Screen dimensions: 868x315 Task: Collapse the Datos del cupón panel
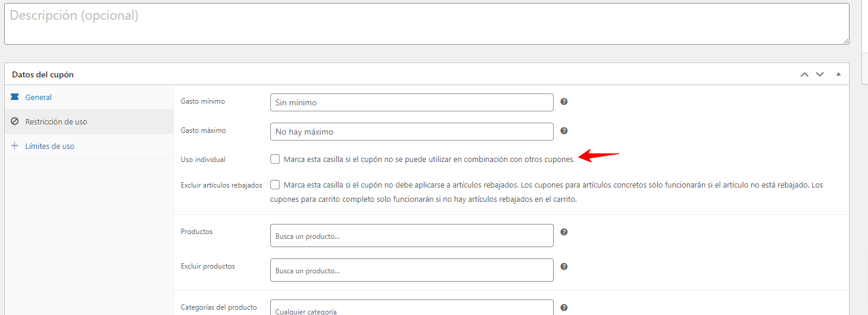point(838,74)
